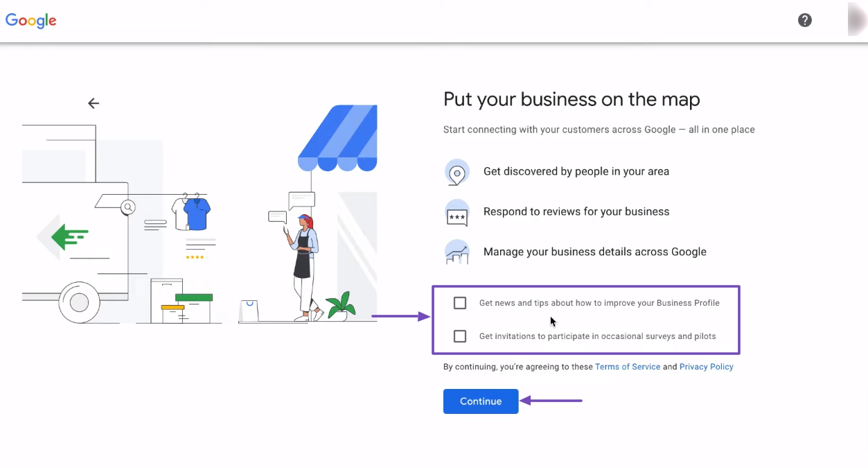Enable surveys and pilots invitations checkbox
The height and width of the screenshot is (468, 868).
pos(460,336)
